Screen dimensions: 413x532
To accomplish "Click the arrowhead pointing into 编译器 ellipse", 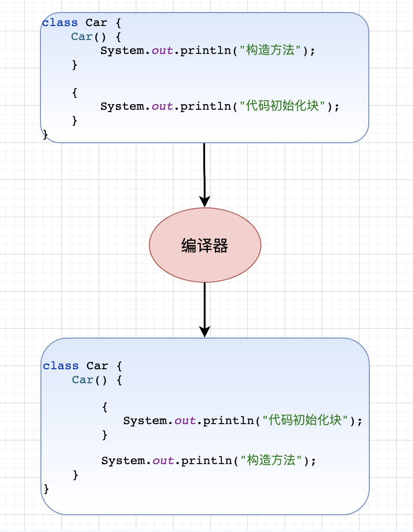I will click(x=204, y=201).
